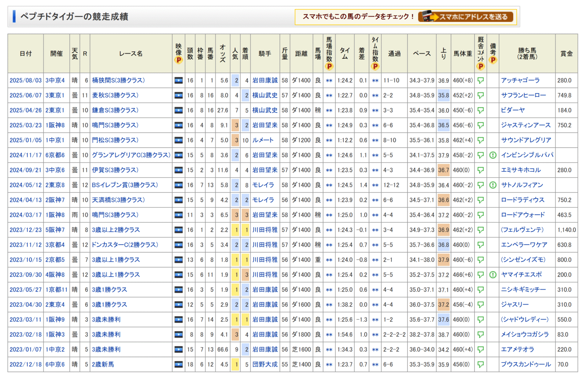Open jockey 横山武史 link in 麦秋S row
The width and height of the screenshot is (588, 374).
coord(265,95)
